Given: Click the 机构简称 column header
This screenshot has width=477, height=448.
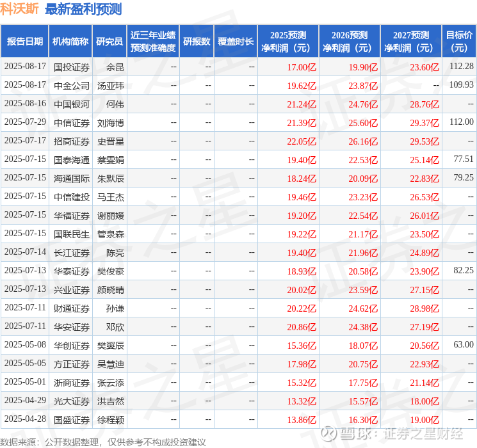Looking at the screenshot, I should click(70, 42).
